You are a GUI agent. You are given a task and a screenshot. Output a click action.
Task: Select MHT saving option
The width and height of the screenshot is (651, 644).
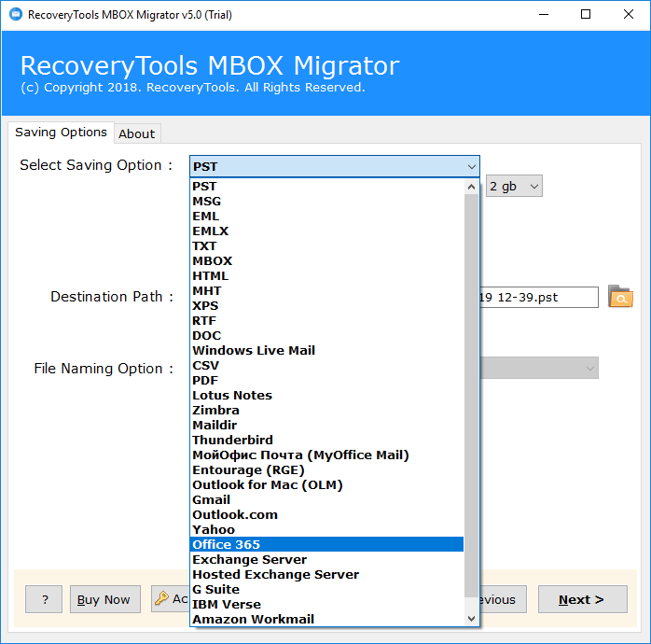pyautogui.click(x=326, y=291)
